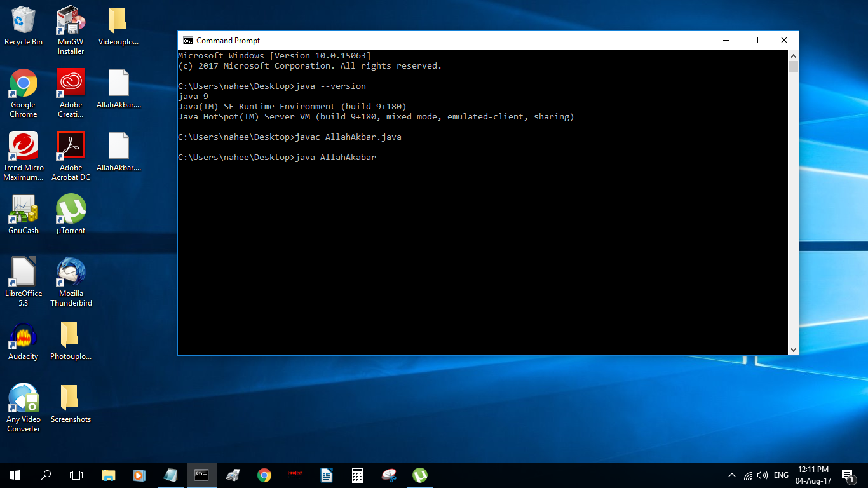
Task: Open LibreOffice Writer from the taskbar
Action: pos(327,475)
